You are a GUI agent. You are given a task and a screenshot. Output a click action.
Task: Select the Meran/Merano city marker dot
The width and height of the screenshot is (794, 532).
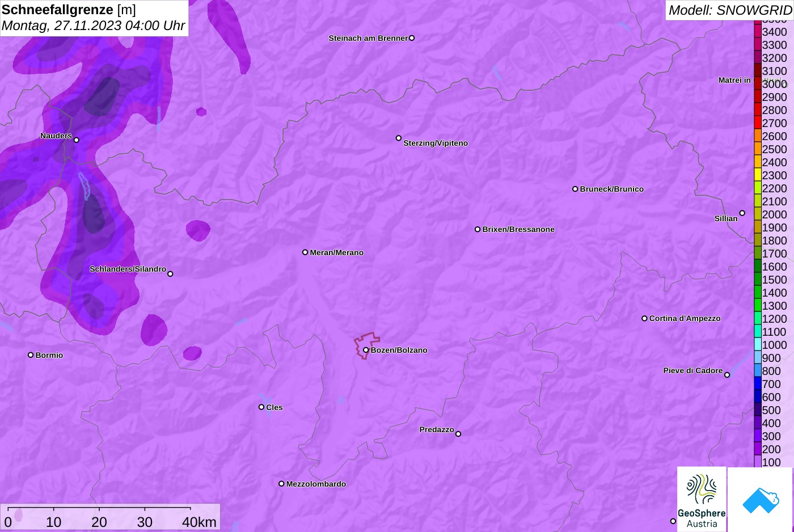305,252
